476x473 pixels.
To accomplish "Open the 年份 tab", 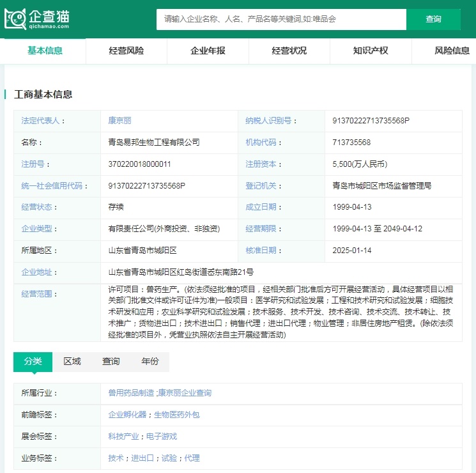I will 150,361.
